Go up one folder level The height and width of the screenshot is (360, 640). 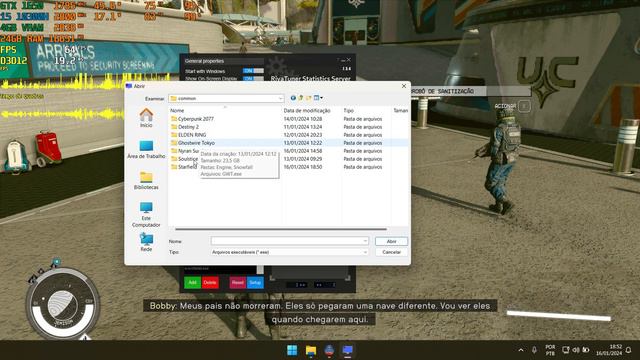(x=301, y=98)
